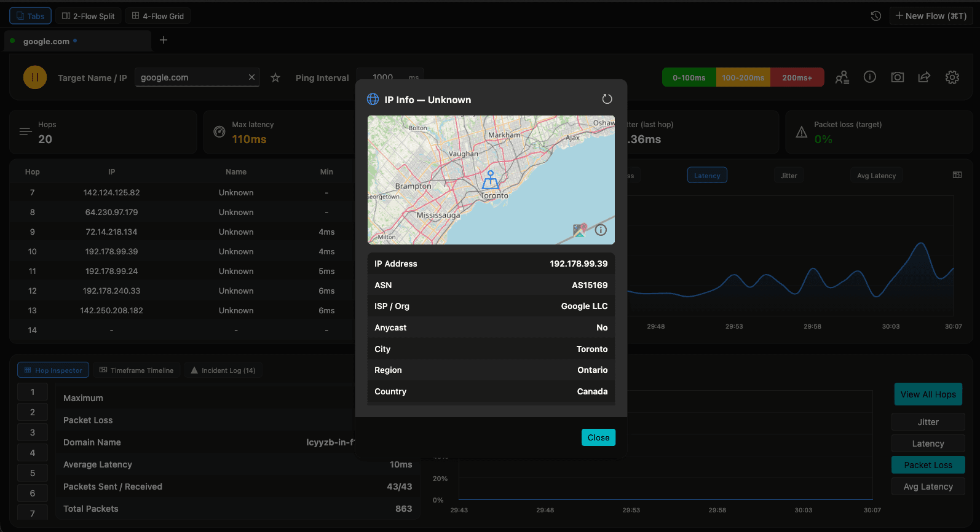Click the map info circle icon
This screenshot has height=532, width=980.
tap(601, 230)
